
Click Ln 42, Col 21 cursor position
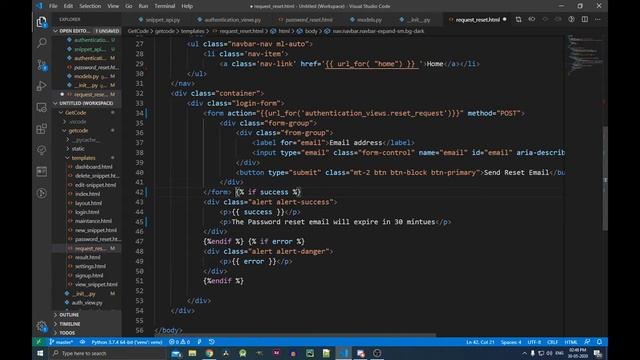480,342
